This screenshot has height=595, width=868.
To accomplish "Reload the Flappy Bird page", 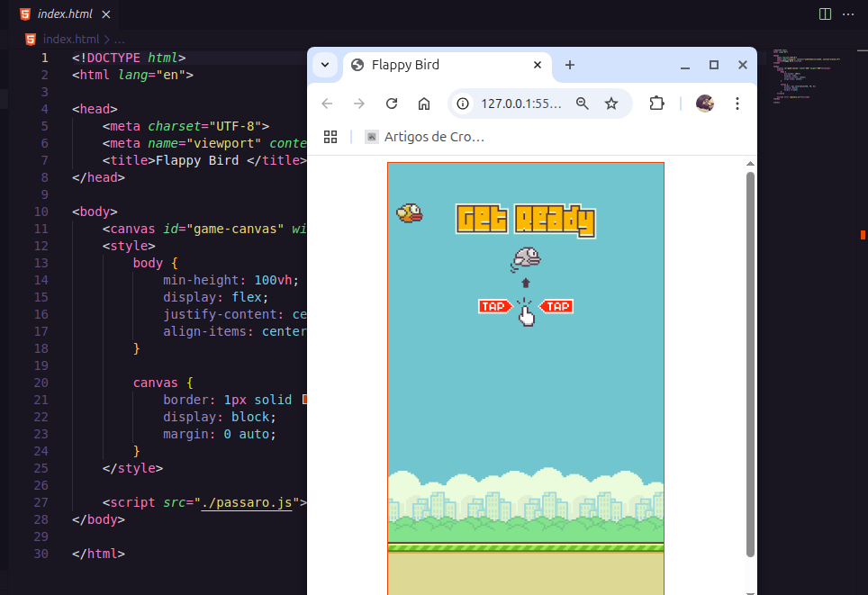I will (392, 104).
